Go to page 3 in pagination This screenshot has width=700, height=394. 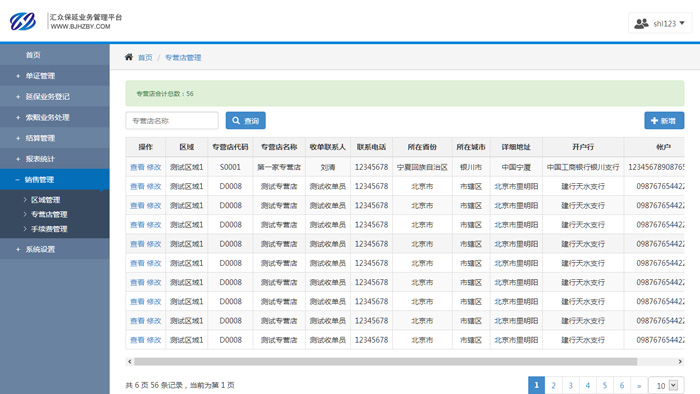(x=570, y=386)
